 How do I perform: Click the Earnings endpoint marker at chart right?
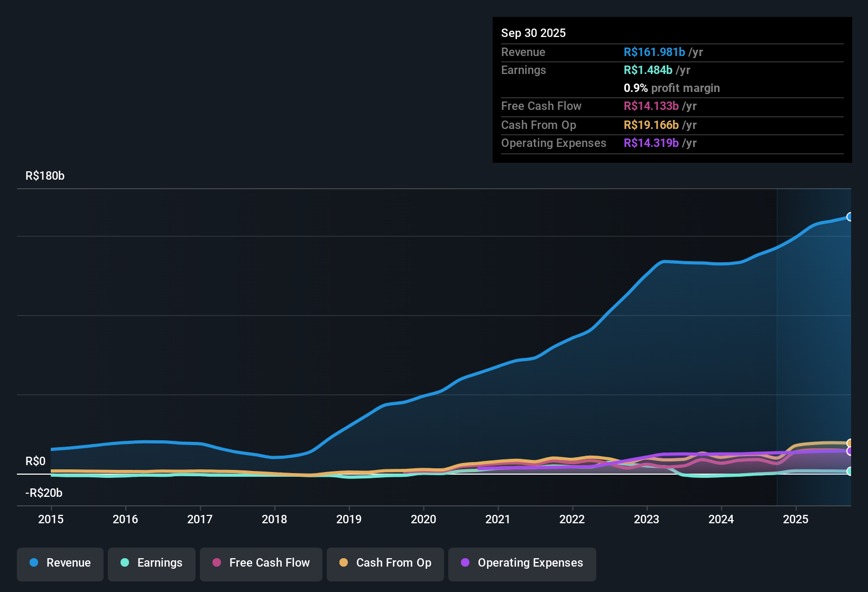pyautogui.click(x=851, y=471)
